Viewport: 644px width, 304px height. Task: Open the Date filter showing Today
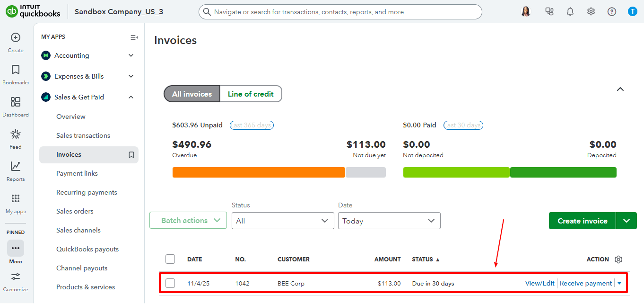tap(389, 221)
